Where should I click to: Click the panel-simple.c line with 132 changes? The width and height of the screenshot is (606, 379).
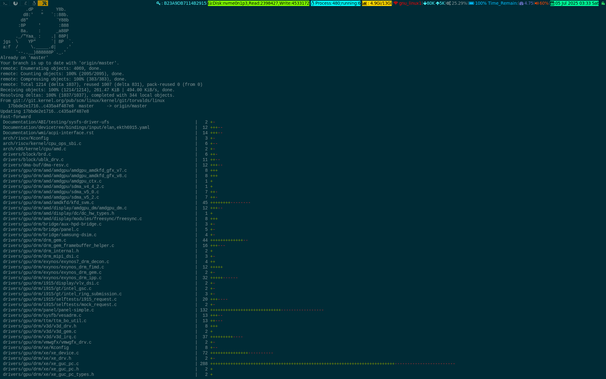[x=163, y=310]
